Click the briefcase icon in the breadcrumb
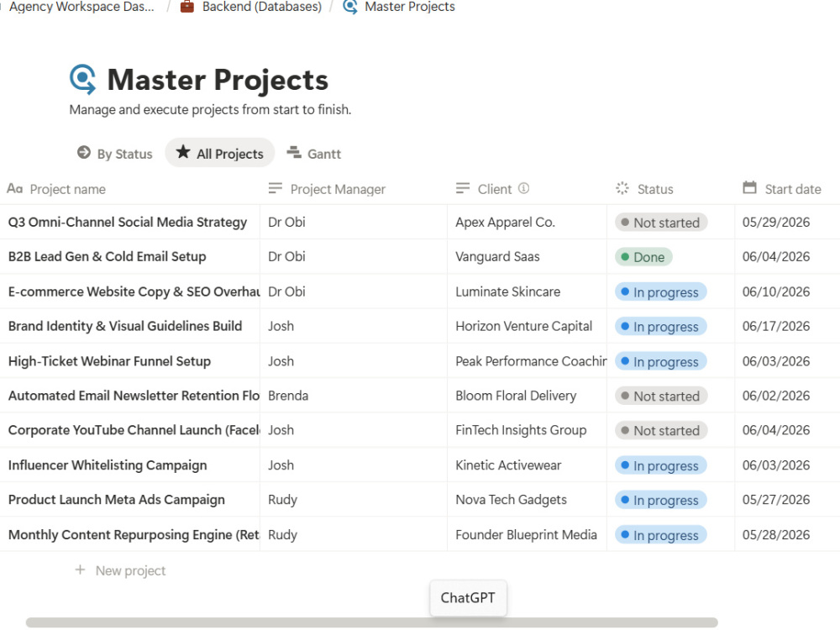Viewport: 840px width, 630px height. click(187, 7)
